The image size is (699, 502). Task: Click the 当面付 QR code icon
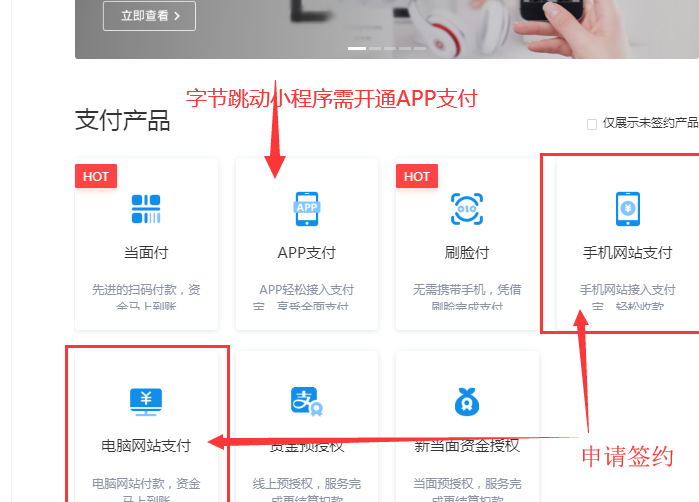point(146,209)
